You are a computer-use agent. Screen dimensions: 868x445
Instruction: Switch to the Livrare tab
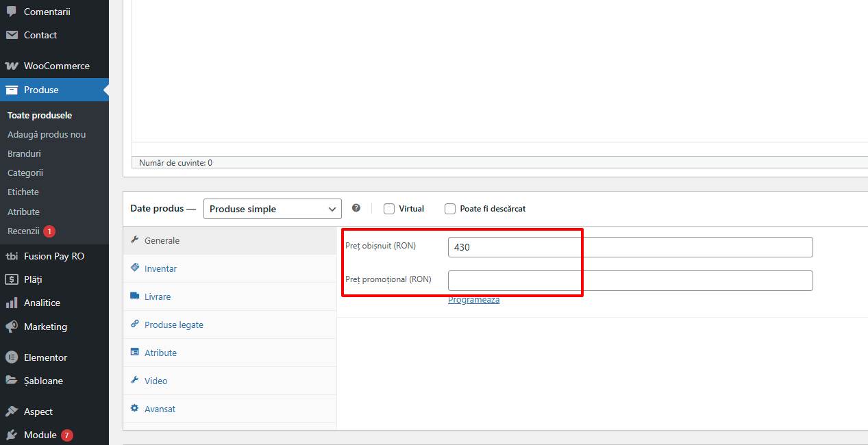(158, 296)
